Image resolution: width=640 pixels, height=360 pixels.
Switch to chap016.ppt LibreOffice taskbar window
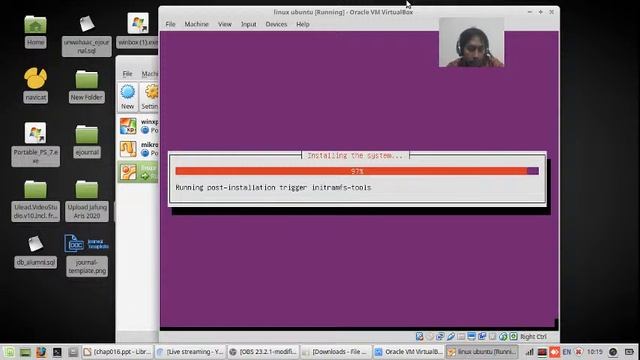(117, 352)
